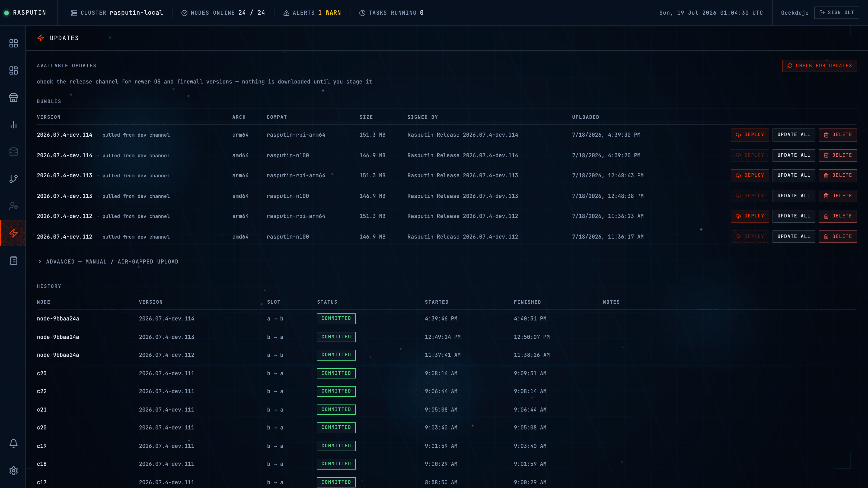Image resolution: width=868 pixels, height=488 pixels.
Task: Click the SIGNED BY column header
Action: 423,117
